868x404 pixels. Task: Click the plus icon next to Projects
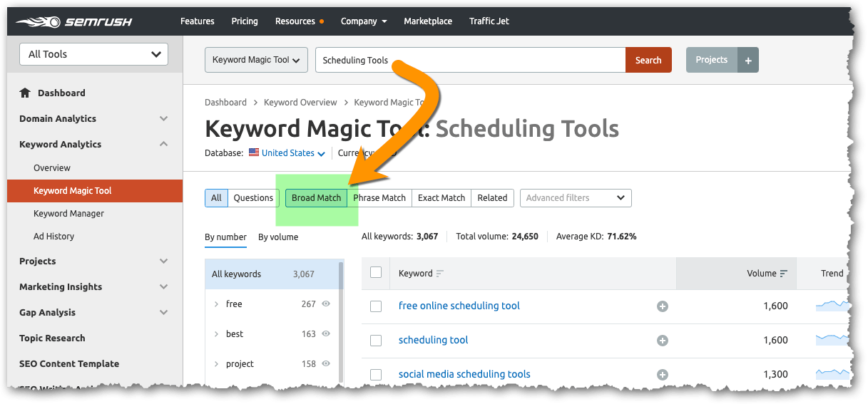pos(748,61)
